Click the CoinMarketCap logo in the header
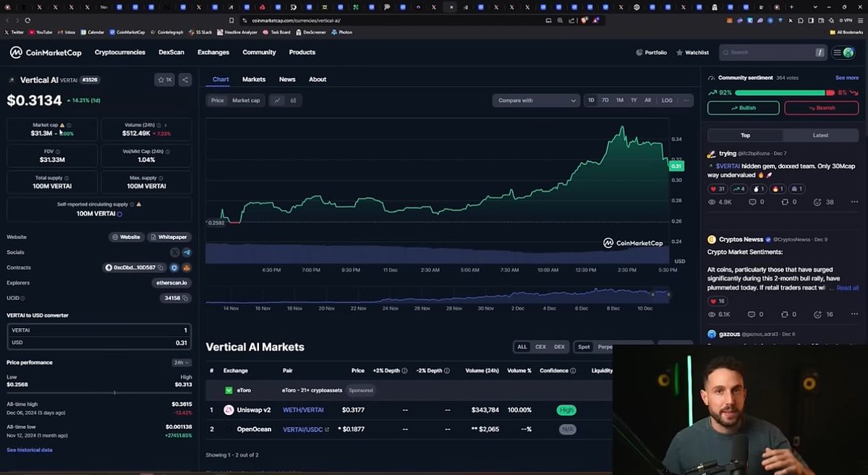The width and height of the screenshot is (868, 475). click(x=46, y=52)
